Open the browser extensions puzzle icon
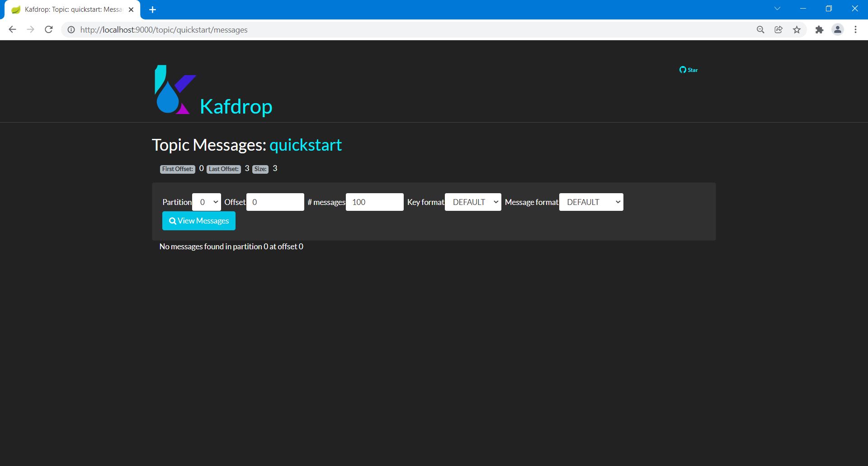The image size is (868, 466). click(x=819, y=30)
